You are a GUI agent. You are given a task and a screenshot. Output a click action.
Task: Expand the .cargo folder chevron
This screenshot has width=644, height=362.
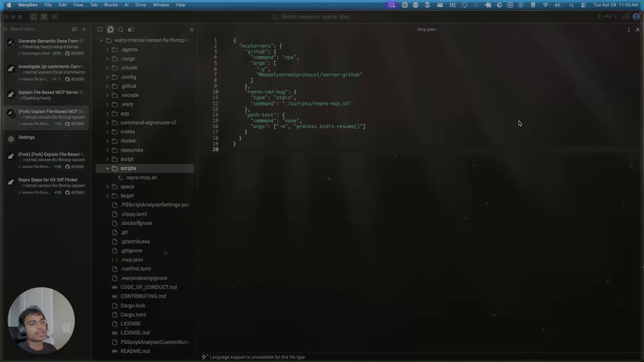point(107,59)
